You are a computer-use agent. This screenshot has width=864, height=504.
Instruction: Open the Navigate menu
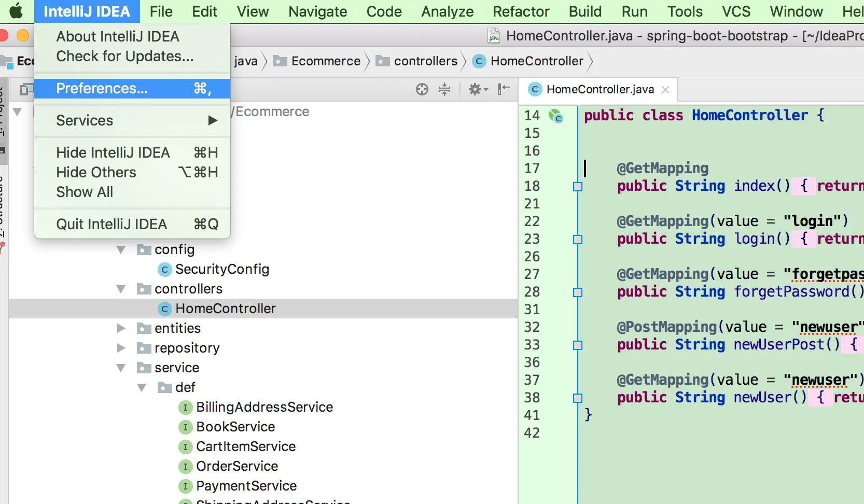[x=318, y=11]
